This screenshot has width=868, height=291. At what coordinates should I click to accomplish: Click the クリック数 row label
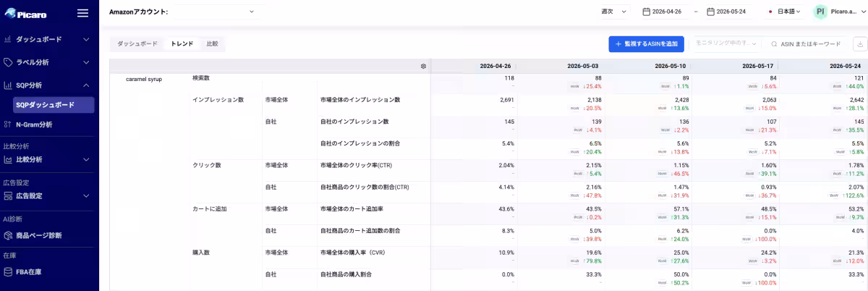point(207,164)
